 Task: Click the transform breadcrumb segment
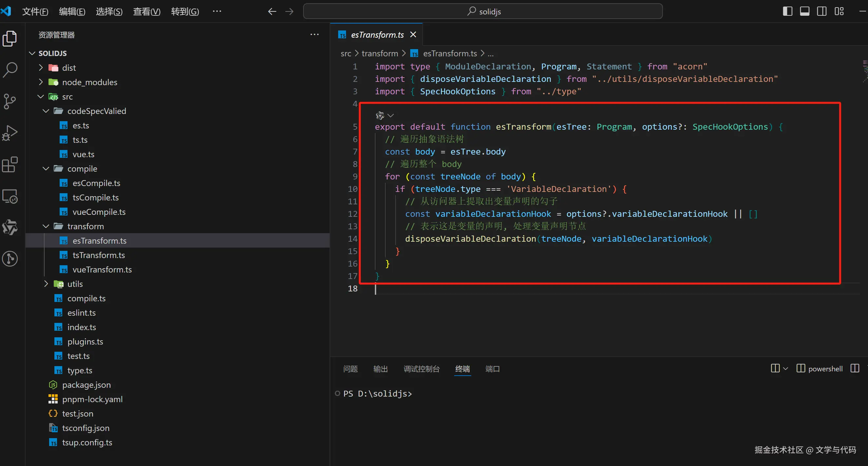pos(380,53)
